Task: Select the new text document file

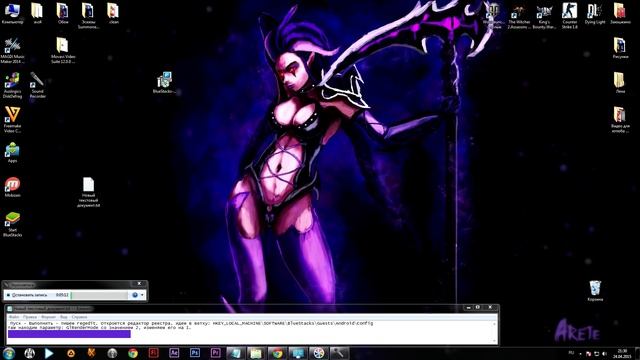Action: pyautogui.click(x=88, y=192)
